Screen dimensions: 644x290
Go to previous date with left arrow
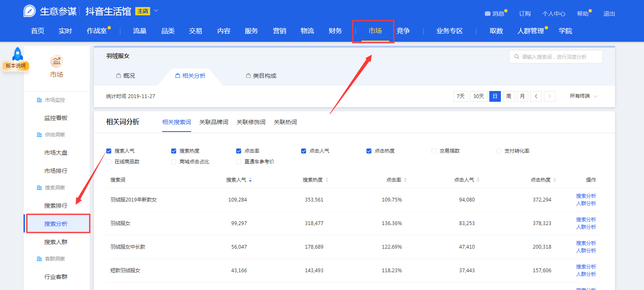point(536,96)
